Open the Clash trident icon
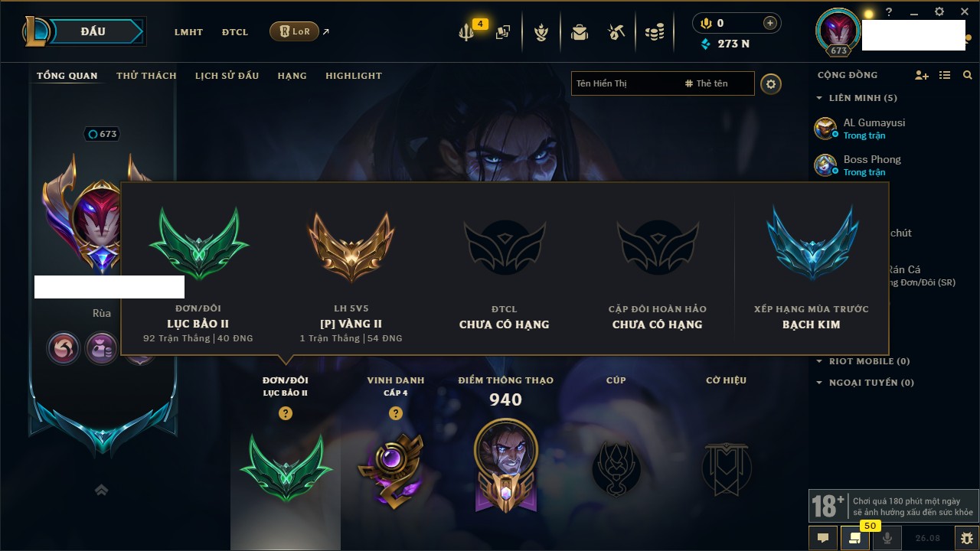 pyautogui.click(x=466, y=32)
